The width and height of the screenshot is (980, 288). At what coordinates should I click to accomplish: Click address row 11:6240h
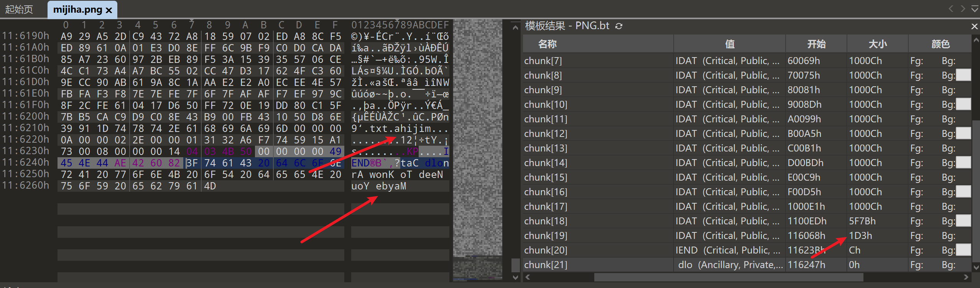[26, 163]
